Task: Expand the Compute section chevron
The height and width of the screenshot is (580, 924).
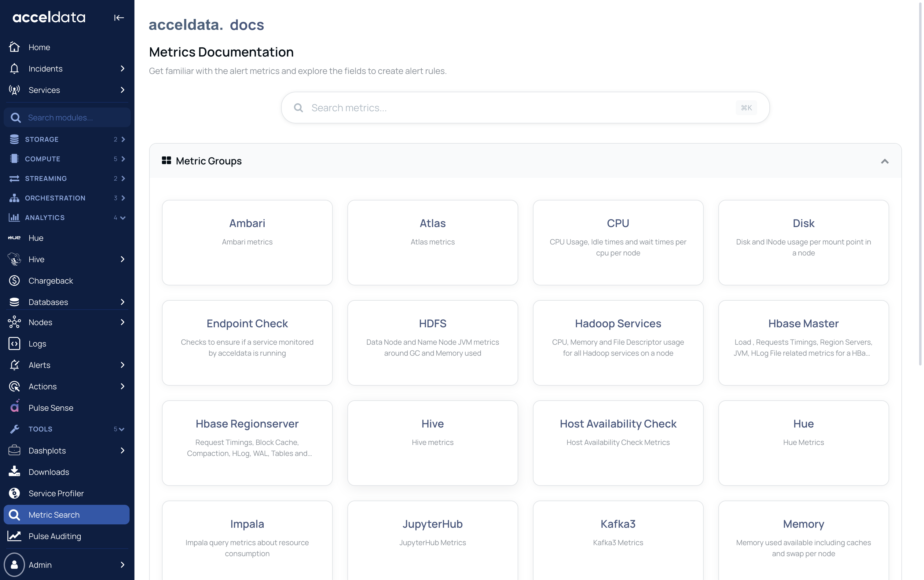Action: click(123, 159)
